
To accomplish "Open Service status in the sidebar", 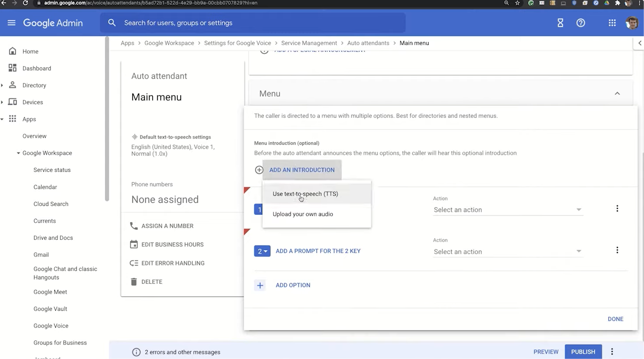I will [x=52, y=170].
